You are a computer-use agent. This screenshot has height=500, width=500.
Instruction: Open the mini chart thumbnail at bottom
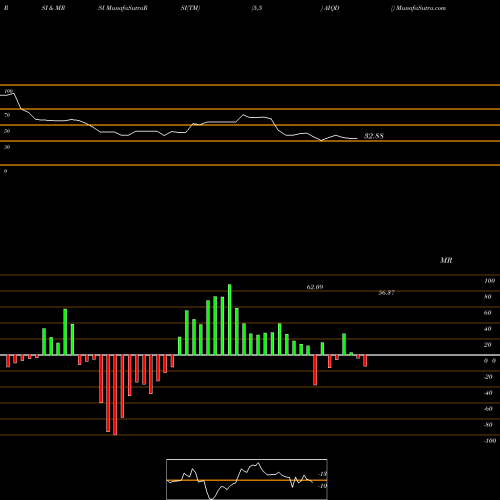point(247,479)
